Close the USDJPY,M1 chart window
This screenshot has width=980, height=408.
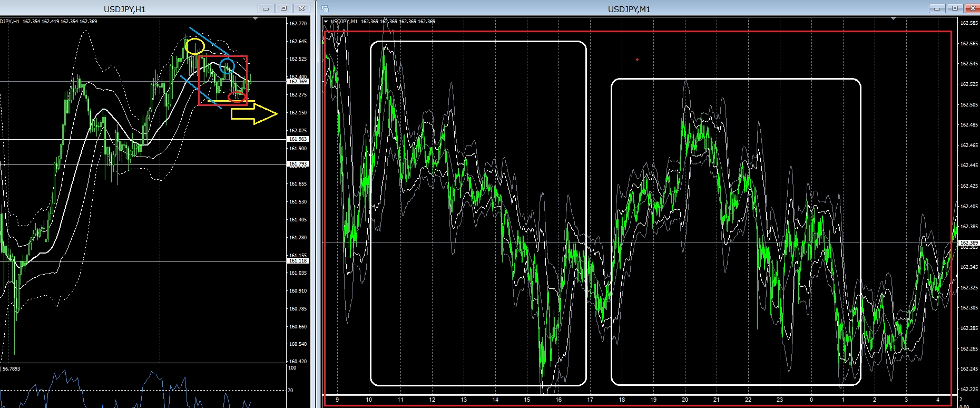point(973,8)
